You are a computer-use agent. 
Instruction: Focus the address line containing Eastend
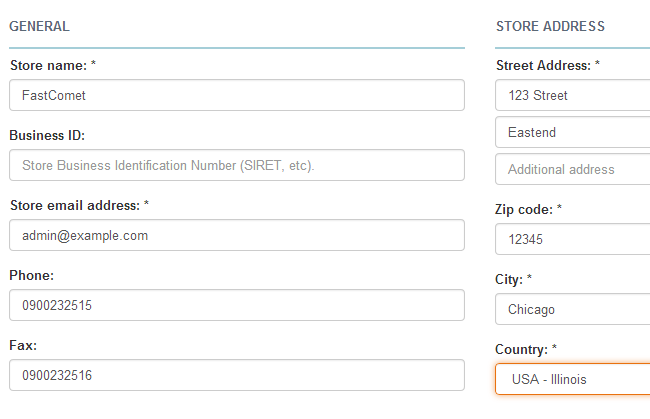(572, 133)
